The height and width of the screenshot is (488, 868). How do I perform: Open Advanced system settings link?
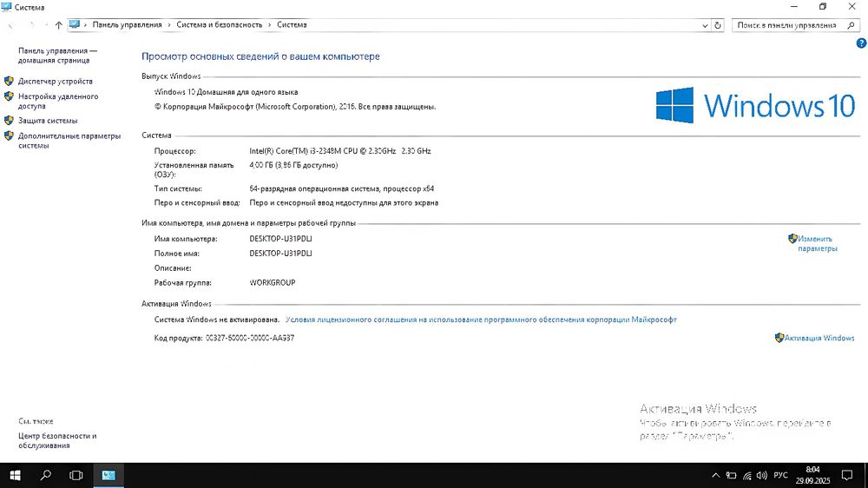[69, 141]
